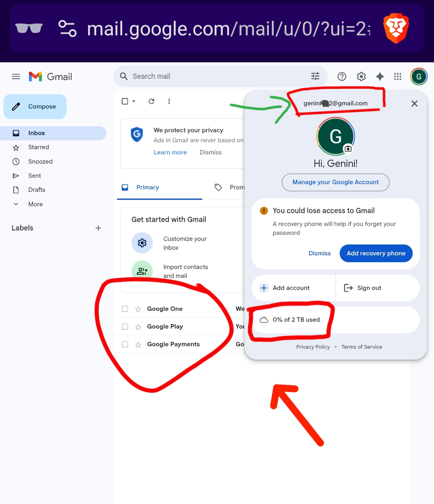Screen dimensions: 434x504
Task: Click the Customize your inbox gear icon
Action: pos(142,243)
